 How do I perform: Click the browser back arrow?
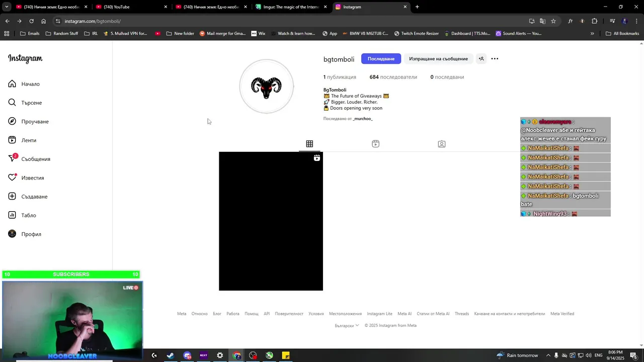tap(7, 21)
